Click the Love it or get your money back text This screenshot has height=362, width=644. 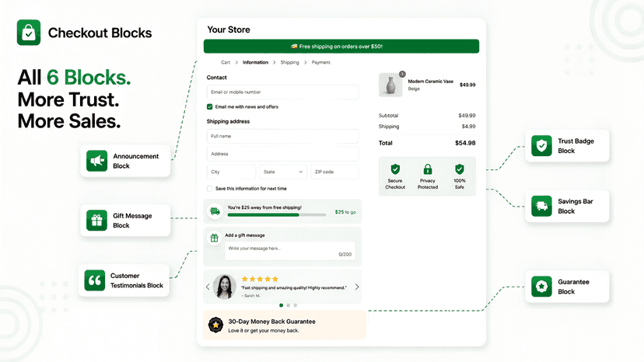click(264, 330)
